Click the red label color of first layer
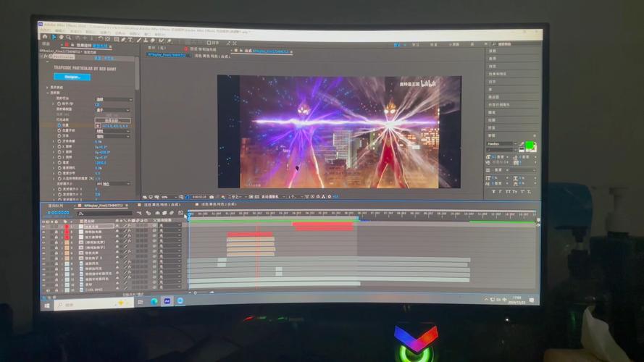Image resolution: width=644 pixels, height=362 pixels. tap(67, 227)
